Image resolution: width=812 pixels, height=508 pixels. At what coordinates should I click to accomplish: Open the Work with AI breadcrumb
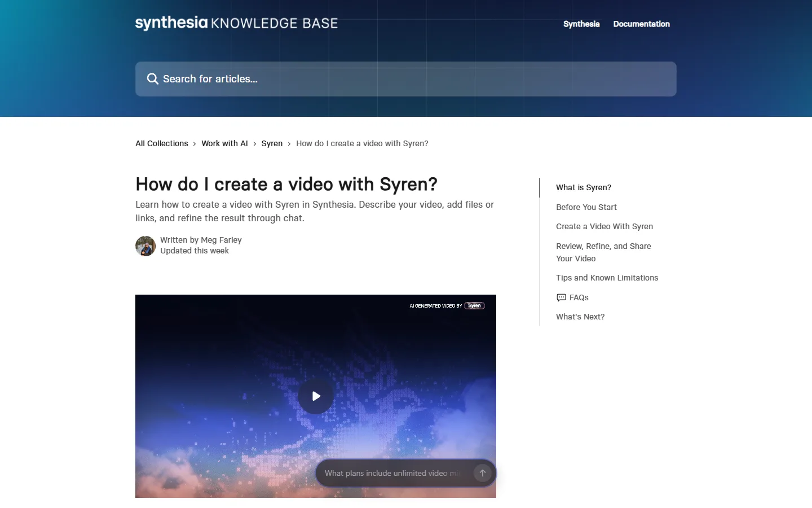(224, 143)
